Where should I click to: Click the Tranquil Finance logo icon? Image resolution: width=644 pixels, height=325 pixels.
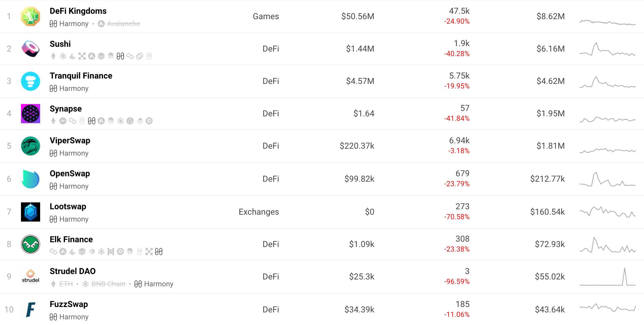point(30,81)
